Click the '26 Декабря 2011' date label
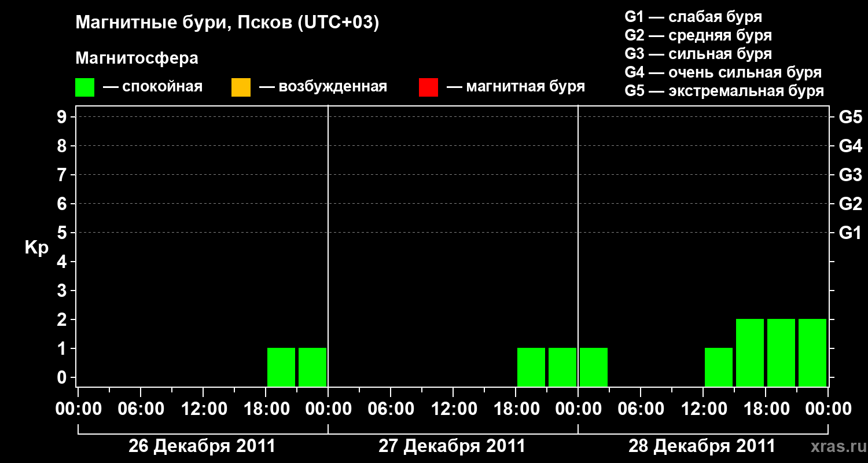868x463 pixels. point(202,446)
